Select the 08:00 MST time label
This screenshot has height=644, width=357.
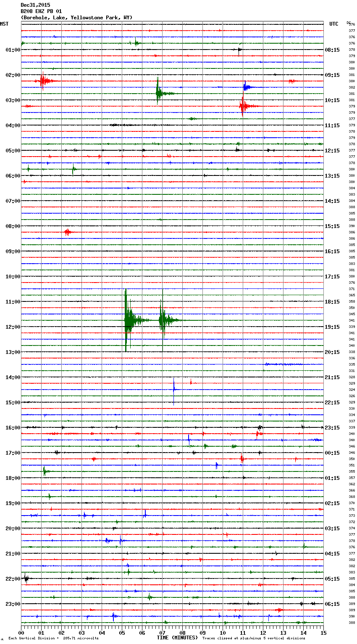tap(13, 226)
